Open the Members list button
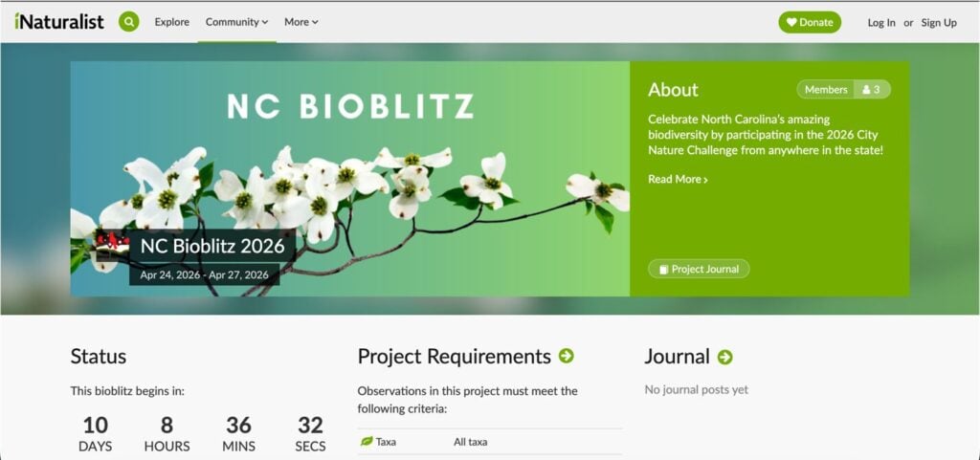Image resolution: width=980 pixels, height=460 pixels. click(x=843, y=89)
